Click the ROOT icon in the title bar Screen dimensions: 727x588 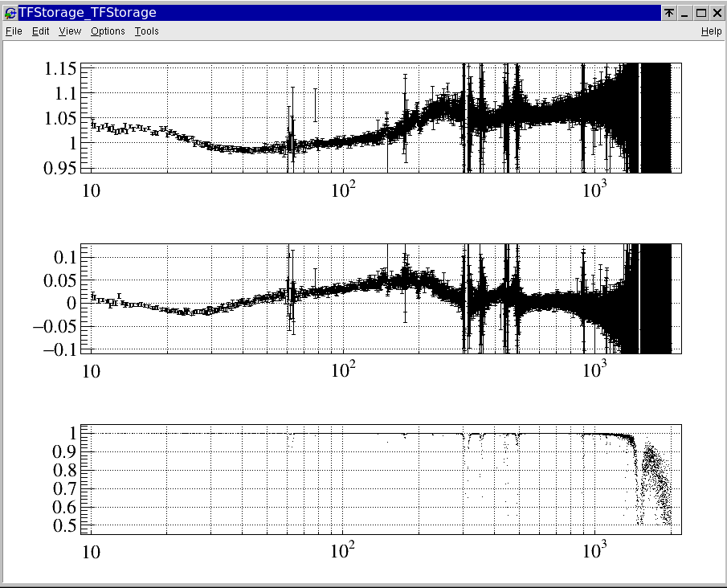(x=10, y=13)
